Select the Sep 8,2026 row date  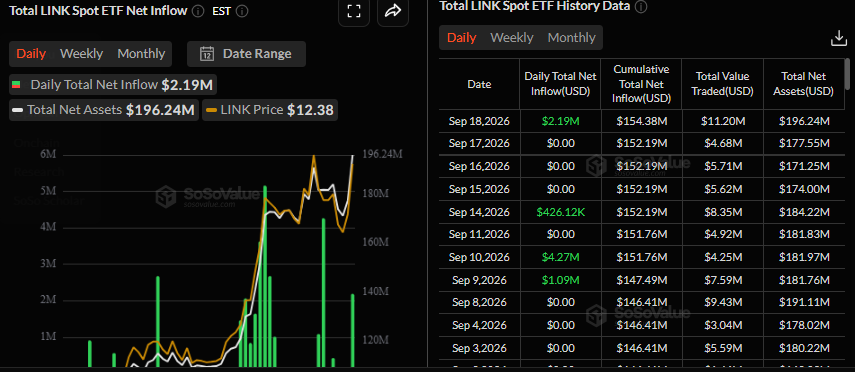click(479, 303)
